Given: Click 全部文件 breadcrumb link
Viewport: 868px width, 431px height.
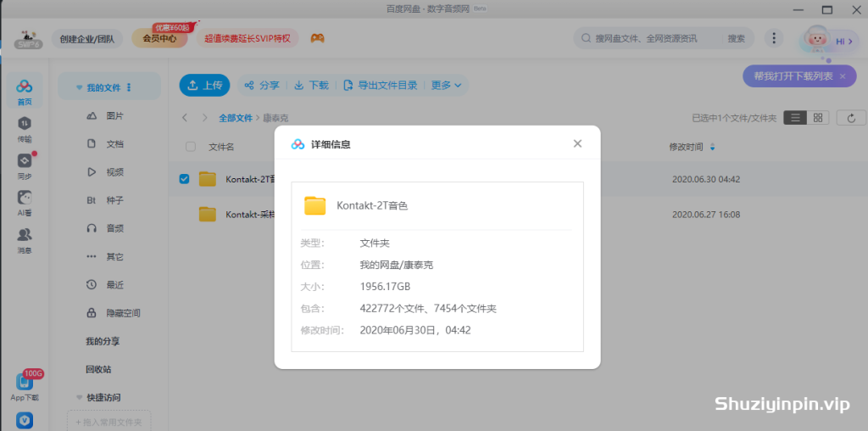Looking at the screenshot, I should (x=236, y=118).
